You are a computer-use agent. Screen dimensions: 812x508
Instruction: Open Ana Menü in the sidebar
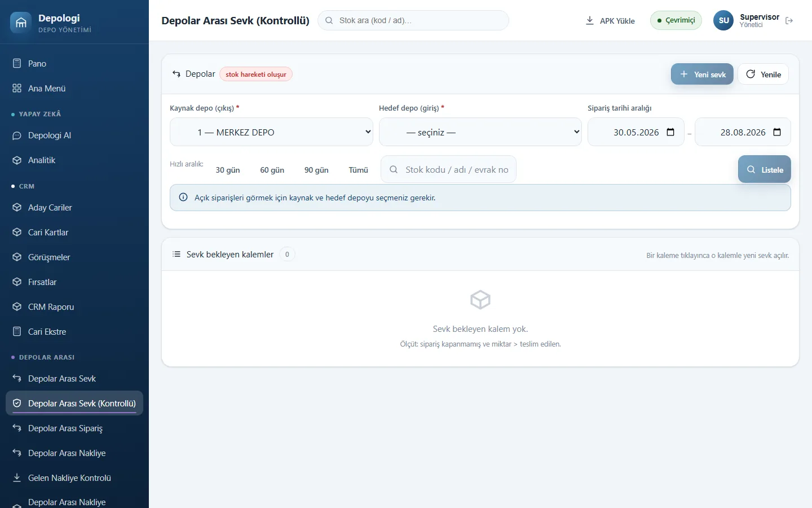(74, 89)
